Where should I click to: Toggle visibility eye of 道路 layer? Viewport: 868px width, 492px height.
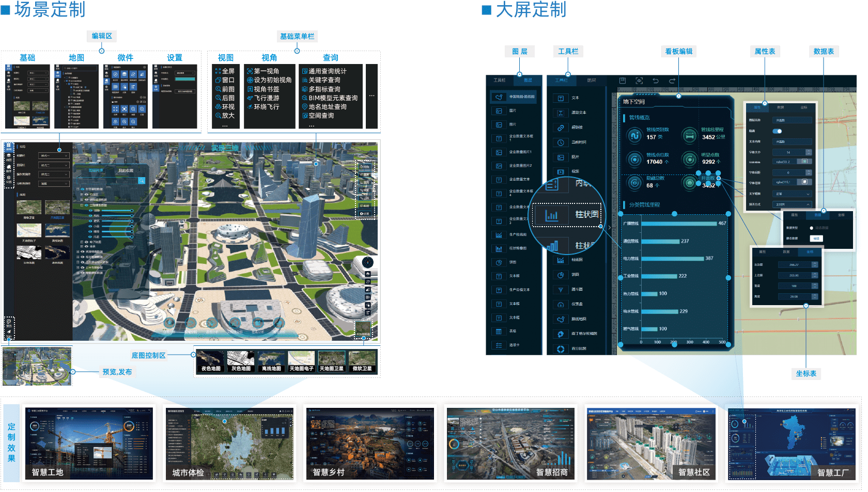[90, 210]
